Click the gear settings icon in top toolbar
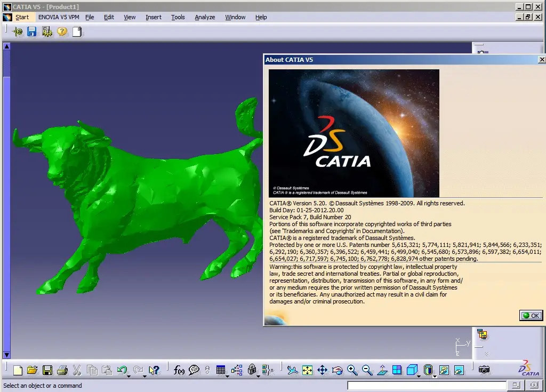546x392 pixels. coord(47,31)
